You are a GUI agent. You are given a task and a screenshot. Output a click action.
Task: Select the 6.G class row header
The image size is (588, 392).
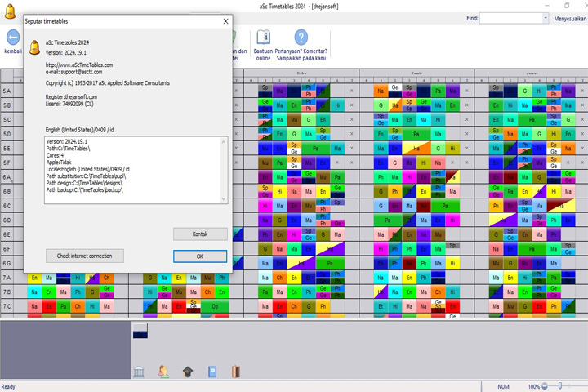point(7,263)
